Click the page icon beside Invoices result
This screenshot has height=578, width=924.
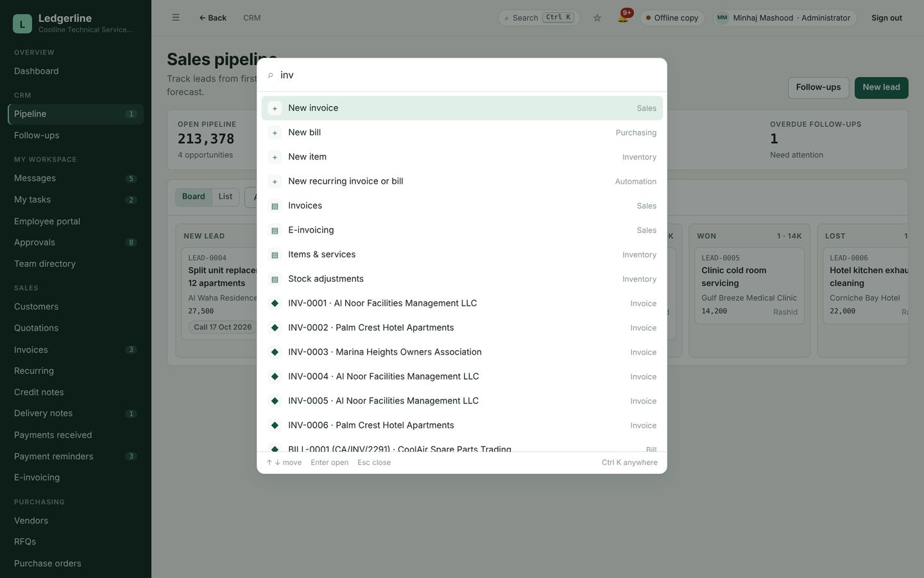[x=275, y=206]
